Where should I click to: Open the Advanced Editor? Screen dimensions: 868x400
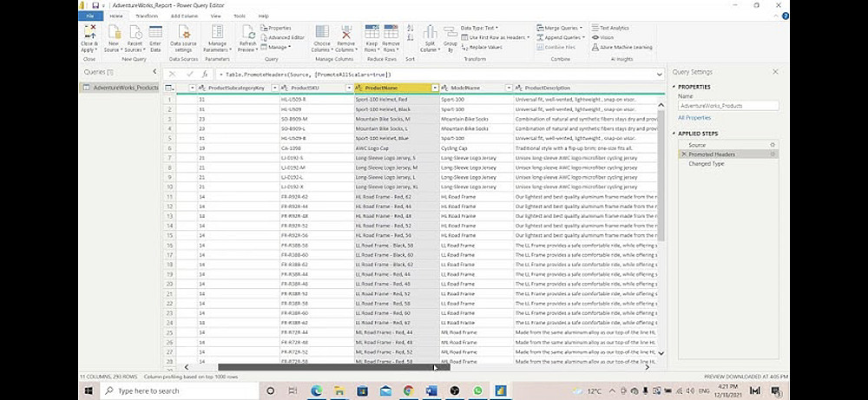[x=282, y=37]
